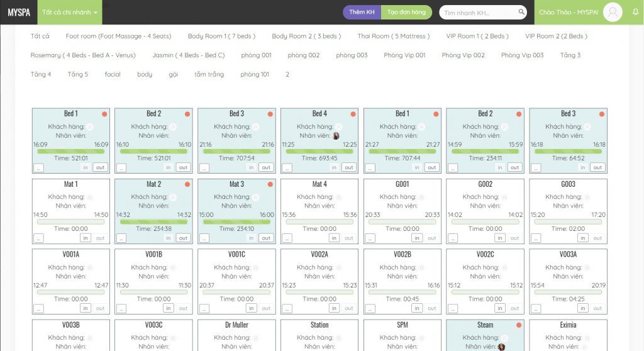Filter by Body Room 2 (3 beds)

point(306,36)
